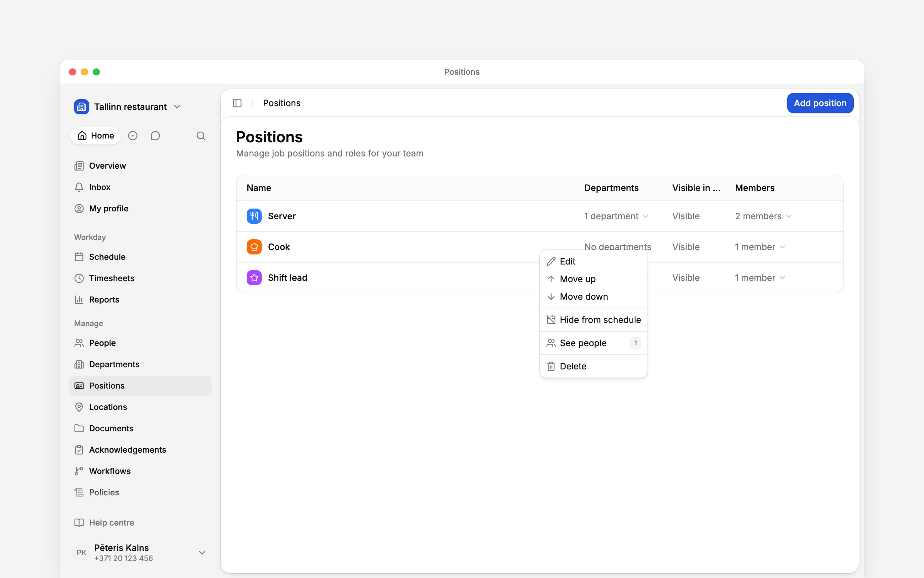Expand Server's 2 members dropdown
Image resolution: width=924 pixels, height=578 pixels.
point(763,216)
